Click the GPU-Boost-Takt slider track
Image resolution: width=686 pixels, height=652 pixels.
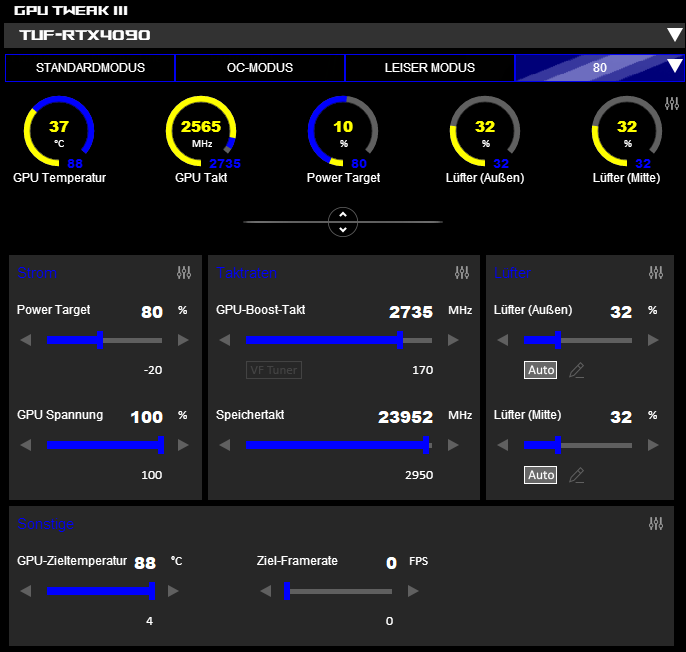[x=339, y=340]
